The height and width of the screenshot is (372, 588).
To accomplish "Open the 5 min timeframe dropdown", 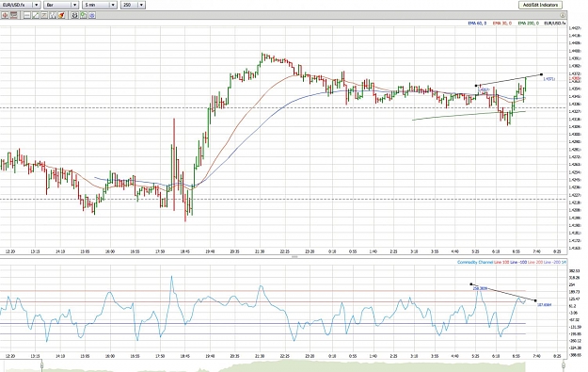I will (x=100, y=5).
